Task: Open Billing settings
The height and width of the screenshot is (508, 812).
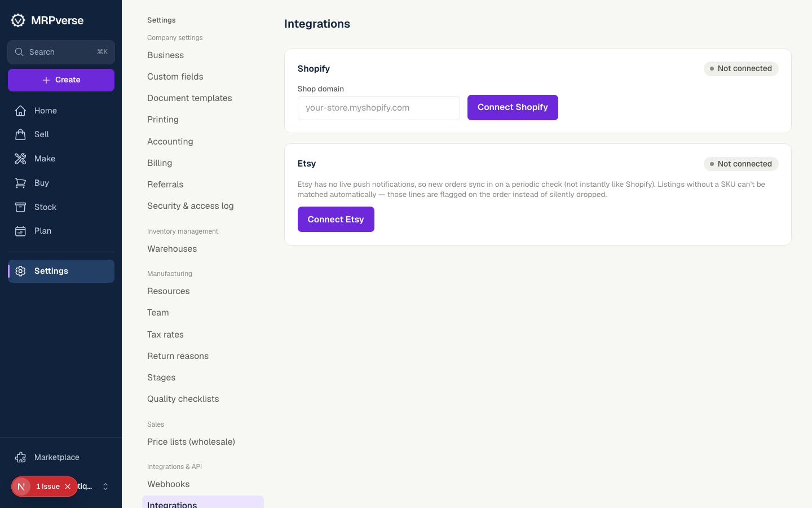Action: (x=160, y=163)
